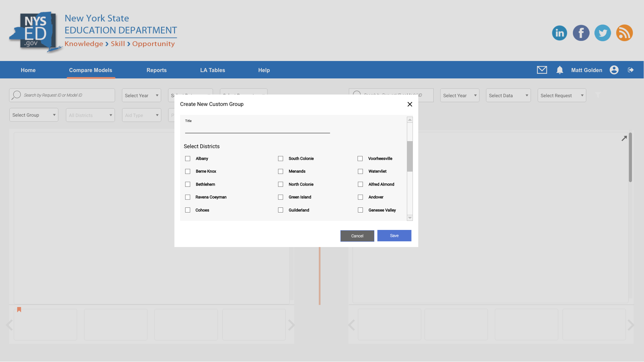The height and width of the screenshot is (362, 644).
Task: Click the notifications bell icon
Action: [559, 70]
